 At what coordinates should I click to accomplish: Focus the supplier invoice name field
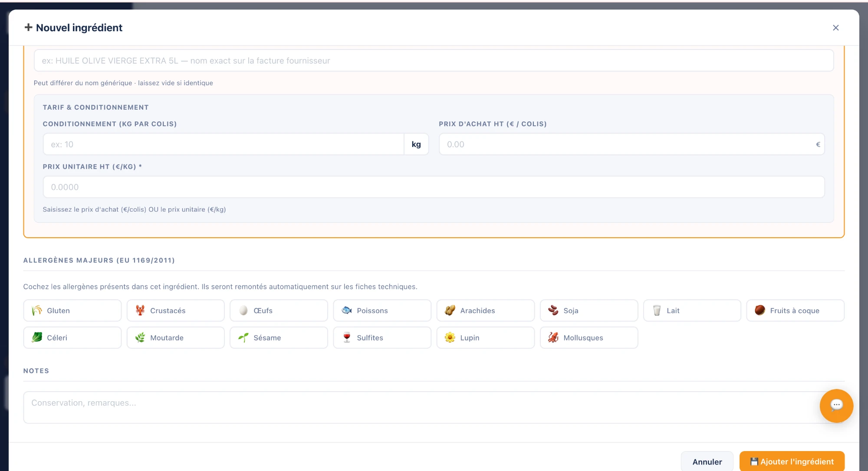[x=434, y=61]
